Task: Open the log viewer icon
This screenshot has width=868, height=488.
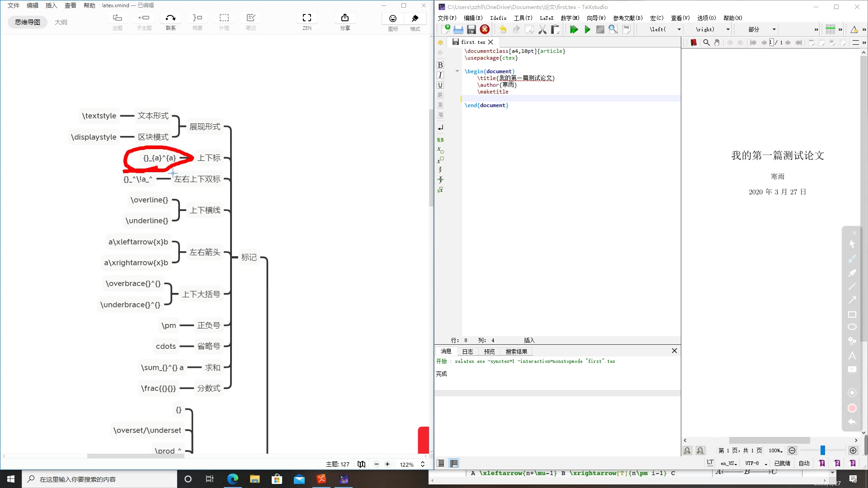Action: tap(627, 29)
